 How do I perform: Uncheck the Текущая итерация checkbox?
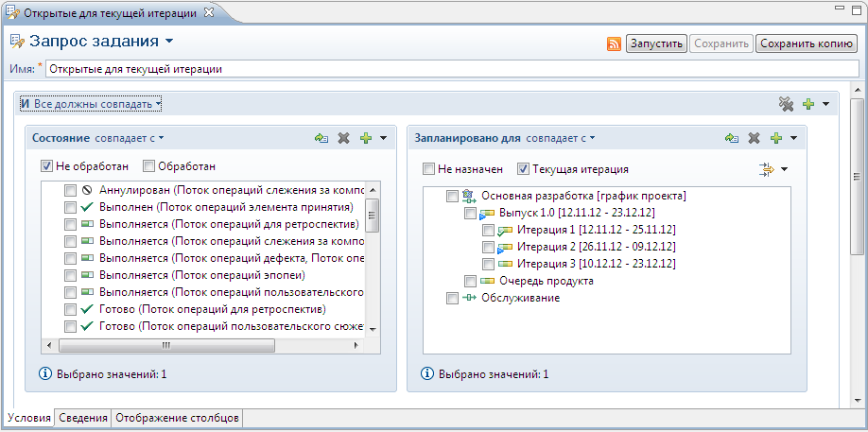[523, 169]
